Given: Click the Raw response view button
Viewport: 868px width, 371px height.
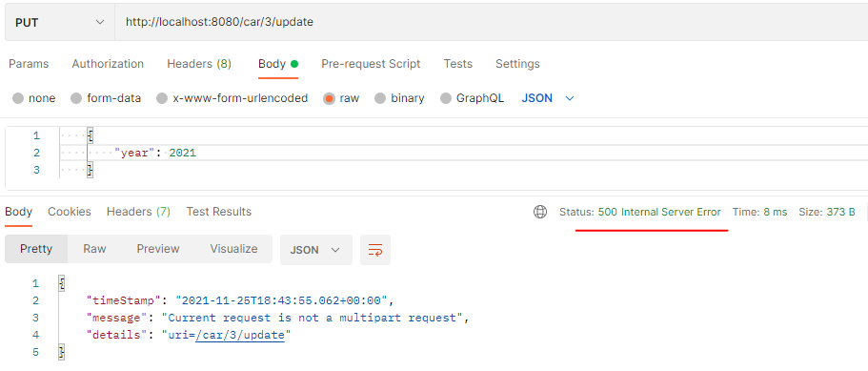Looking at the screenshot, I should coord(94,249).
